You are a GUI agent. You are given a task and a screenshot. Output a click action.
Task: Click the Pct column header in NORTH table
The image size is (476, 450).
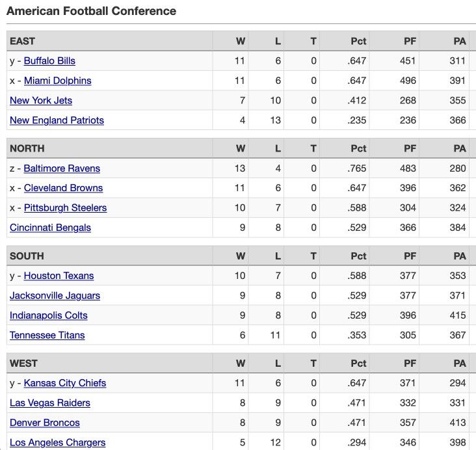(x=358, y=148)
